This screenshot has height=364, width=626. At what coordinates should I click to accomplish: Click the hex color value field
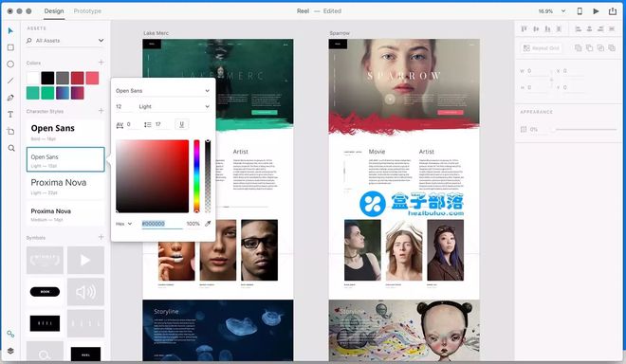162,224
